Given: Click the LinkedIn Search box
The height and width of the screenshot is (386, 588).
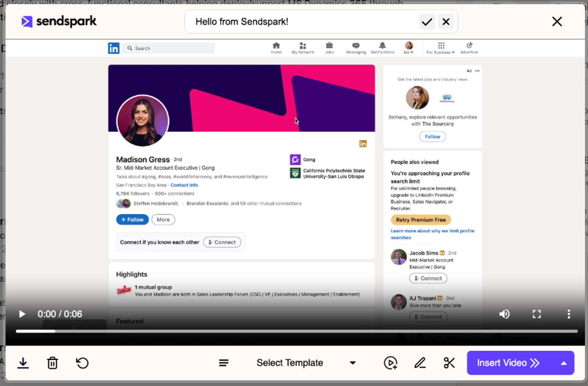Looking at the screenshot, I should 169,48.
